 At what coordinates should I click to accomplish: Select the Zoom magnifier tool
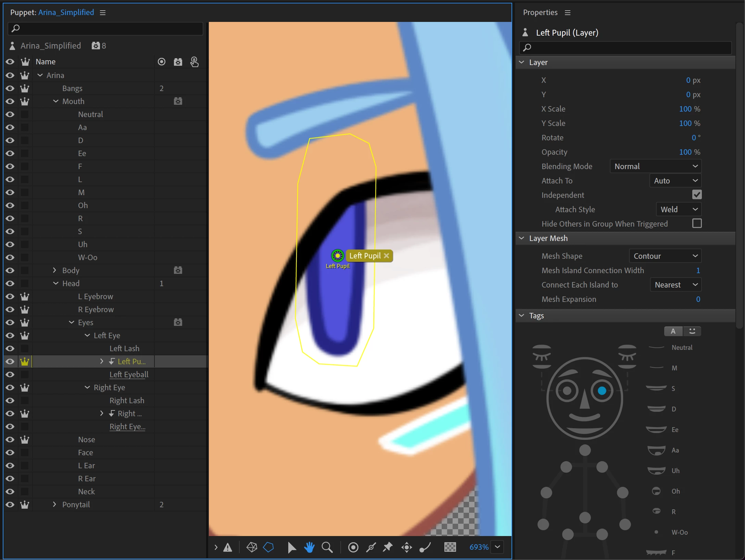click(327, 547)
